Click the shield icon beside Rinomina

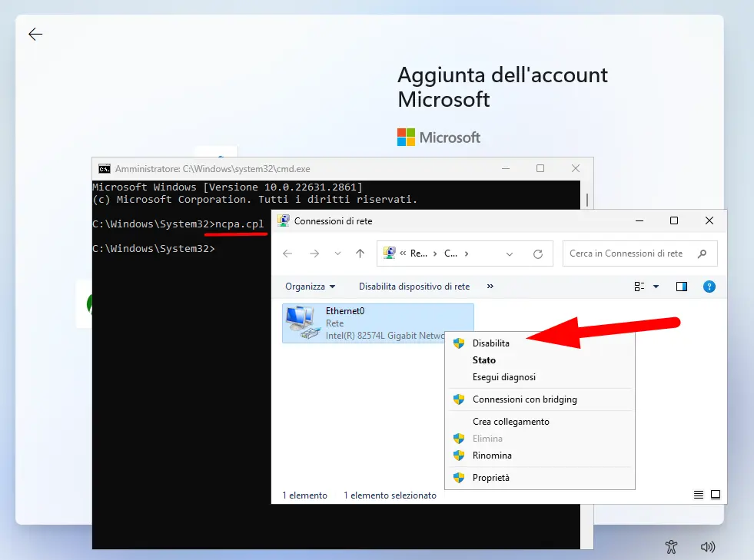(x=459, y=456)
